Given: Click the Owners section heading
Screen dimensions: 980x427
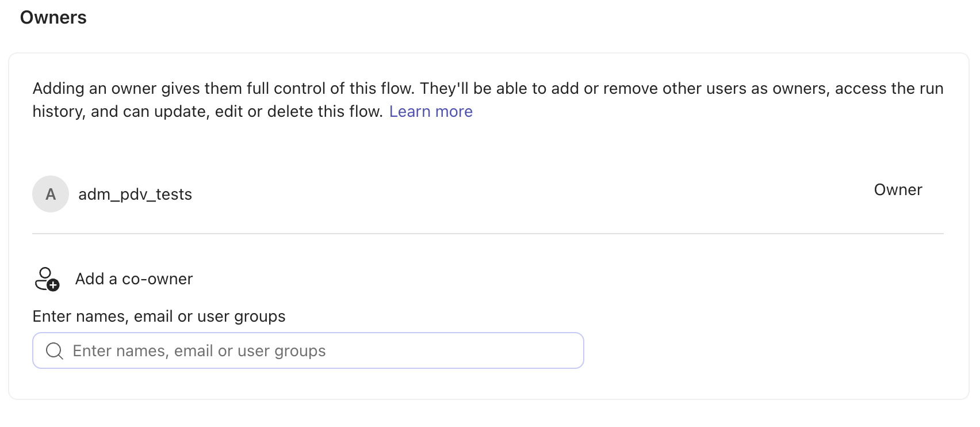Looking at the screenshot, I should [x=53, y=18].
